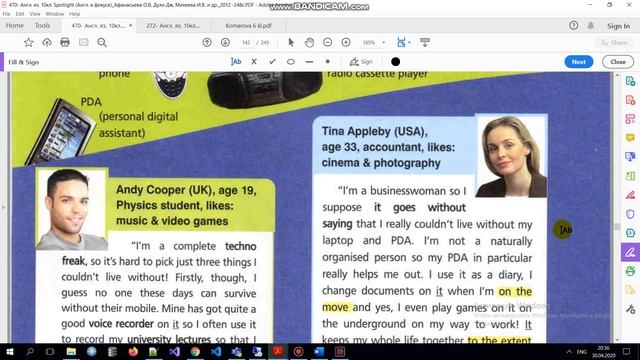Open the help question mark icon

(x=573, y=25)
